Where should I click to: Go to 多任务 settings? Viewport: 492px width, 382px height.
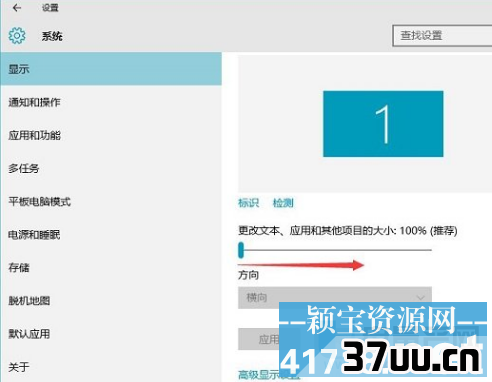pos(111,168)
